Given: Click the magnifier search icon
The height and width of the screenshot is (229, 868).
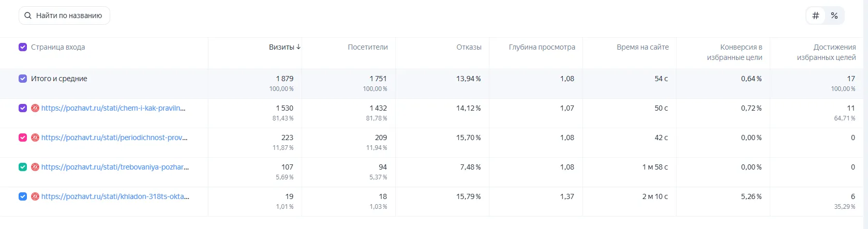Looking at the screenshot, I should tap(28, 16).
